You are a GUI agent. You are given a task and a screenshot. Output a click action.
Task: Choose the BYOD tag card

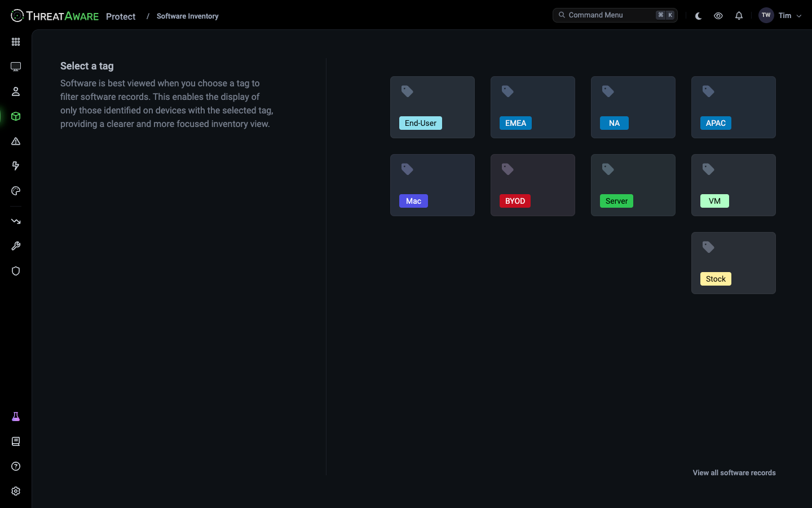coord(533,185)
